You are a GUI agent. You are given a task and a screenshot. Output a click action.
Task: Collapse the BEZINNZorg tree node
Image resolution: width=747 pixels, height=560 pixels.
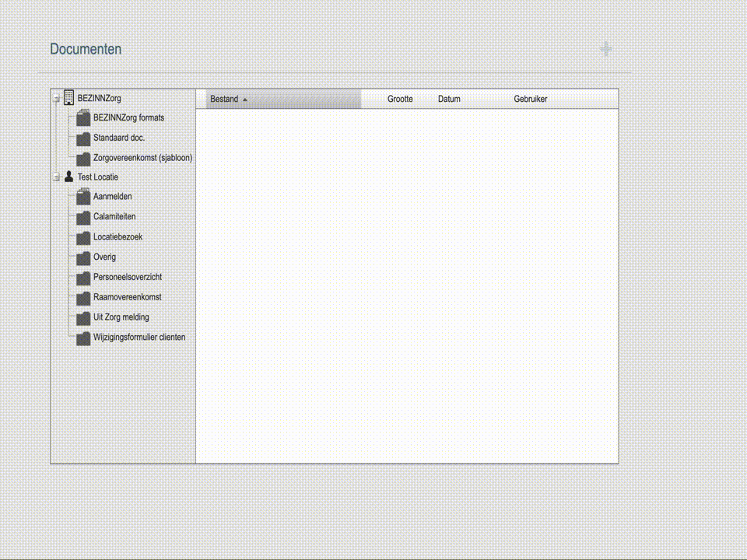point(56,99)
